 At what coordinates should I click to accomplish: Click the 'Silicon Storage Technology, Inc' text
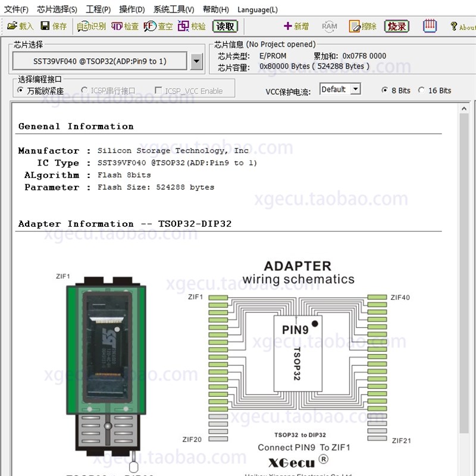(173, 151)
